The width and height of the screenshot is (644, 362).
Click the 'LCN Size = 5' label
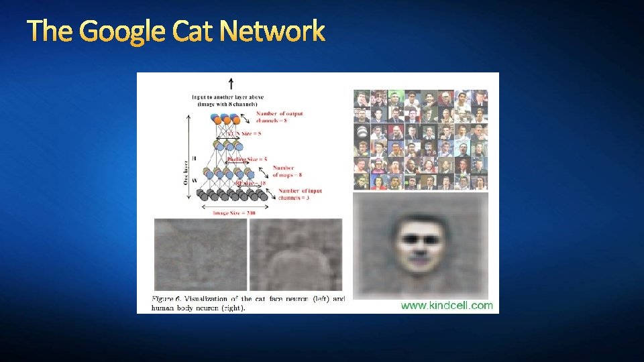[244, 134]
